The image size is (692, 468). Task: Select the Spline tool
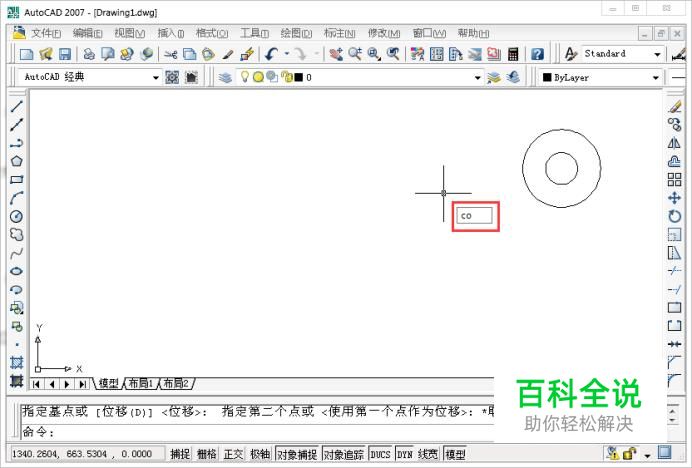(x=16, y=253)
